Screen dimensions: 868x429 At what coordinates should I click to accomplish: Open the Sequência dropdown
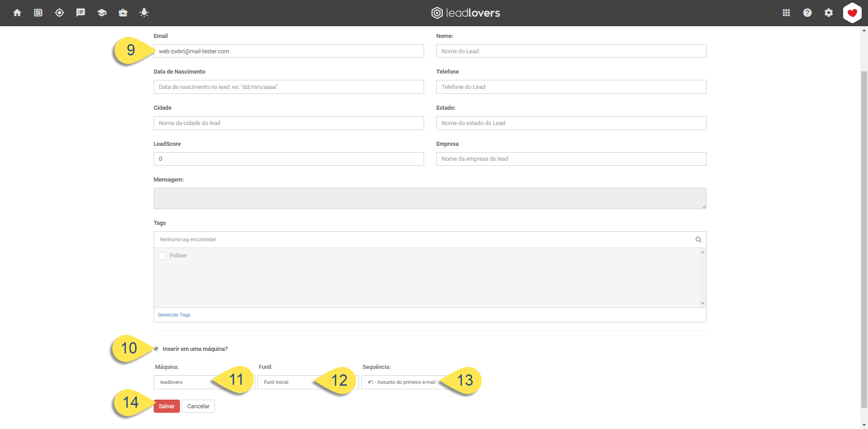point(411,382)
